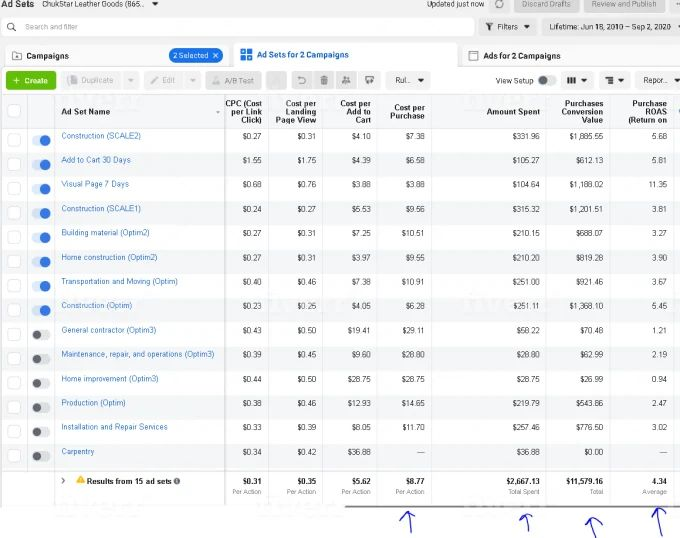Click the trash delete icon

tap(324, 80)
